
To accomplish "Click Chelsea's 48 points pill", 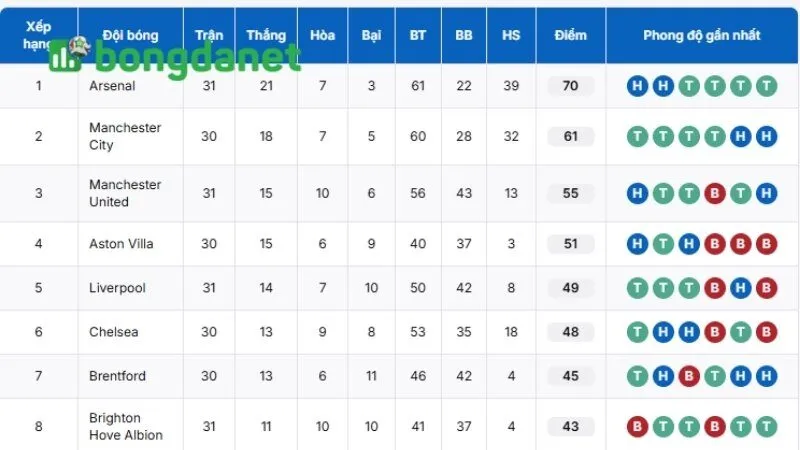I will click(x=570, y=332).
